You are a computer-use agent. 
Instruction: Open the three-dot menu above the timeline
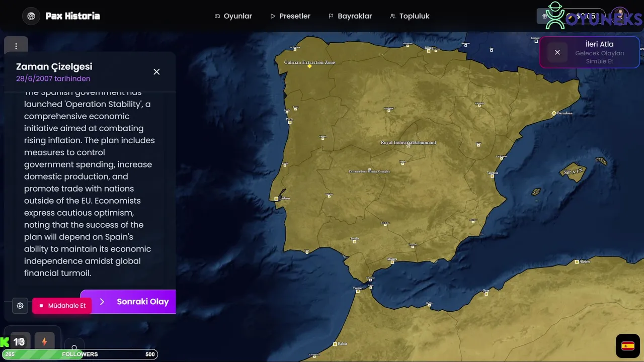(16, 46)
